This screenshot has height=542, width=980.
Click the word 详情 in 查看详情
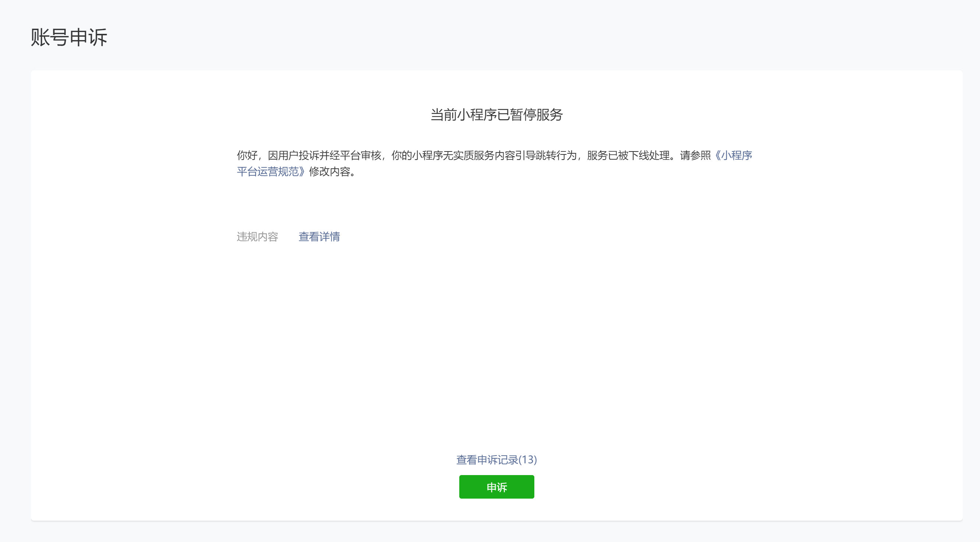click(329, 236)
